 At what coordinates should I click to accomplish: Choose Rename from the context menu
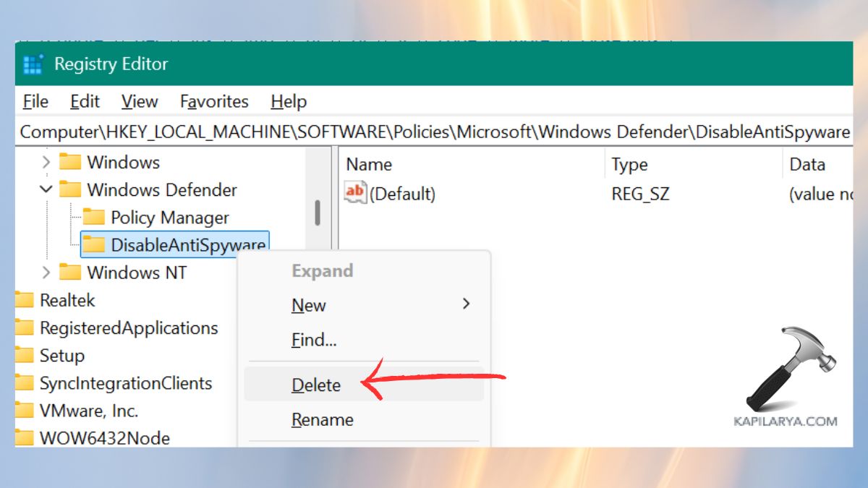pyautogui.click(x=321, y=419)
